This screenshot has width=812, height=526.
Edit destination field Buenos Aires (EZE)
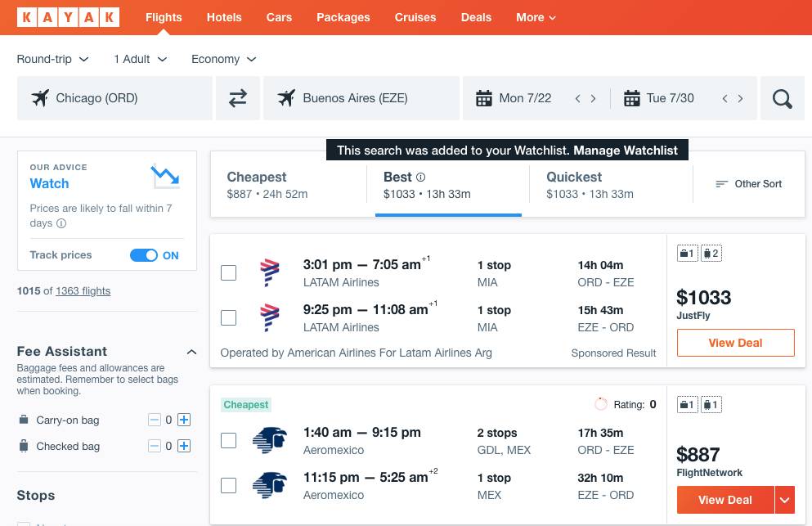(361, 98)
